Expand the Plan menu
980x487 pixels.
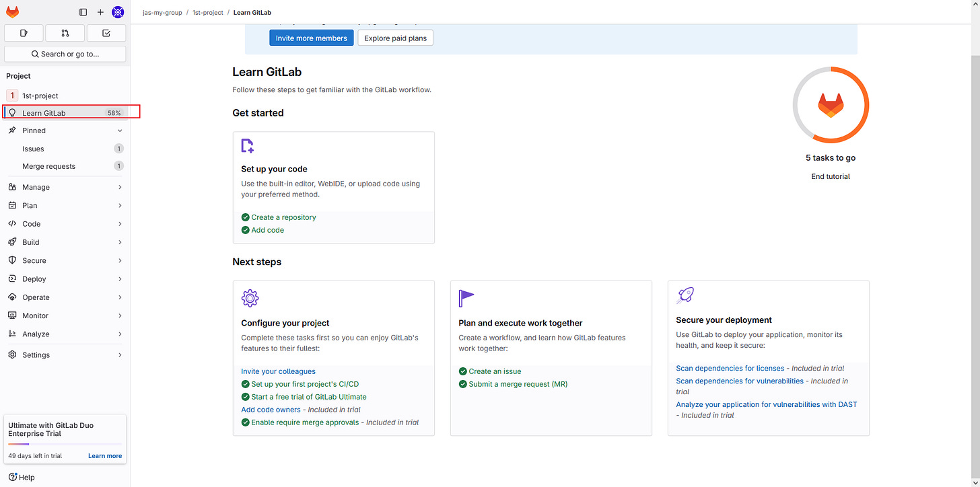pos(65,205)
